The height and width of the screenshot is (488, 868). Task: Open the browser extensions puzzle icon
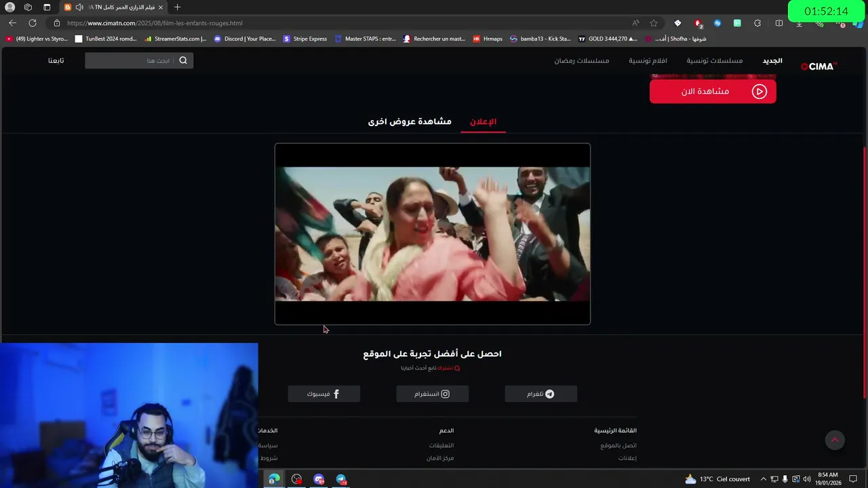[757, 23]
